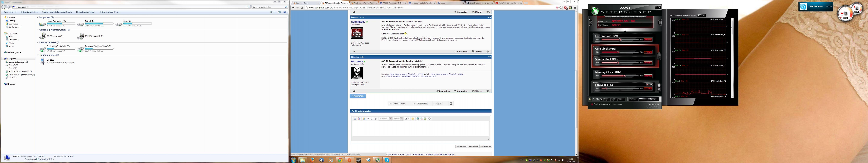Select the BD-RE-Laufwerk (D:) drive icon
868x163 pixels.
pyautogui.click(x=43, y=36)
